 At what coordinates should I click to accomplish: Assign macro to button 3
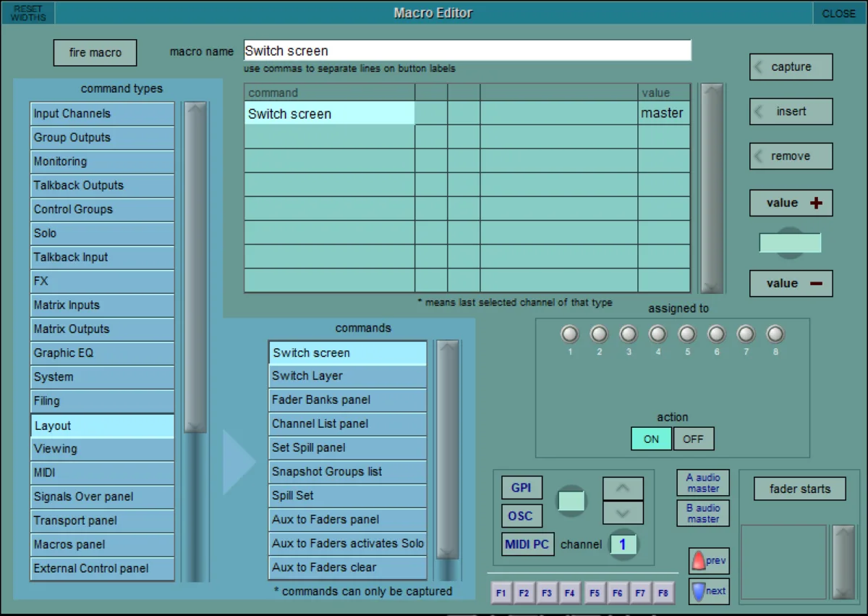629,334
